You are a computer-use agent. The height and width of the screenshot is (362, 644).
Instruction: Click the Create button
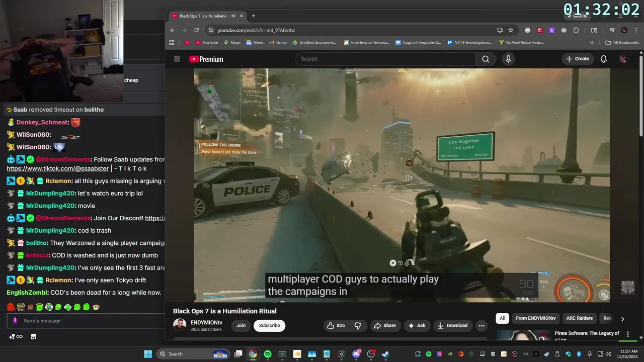578,59
